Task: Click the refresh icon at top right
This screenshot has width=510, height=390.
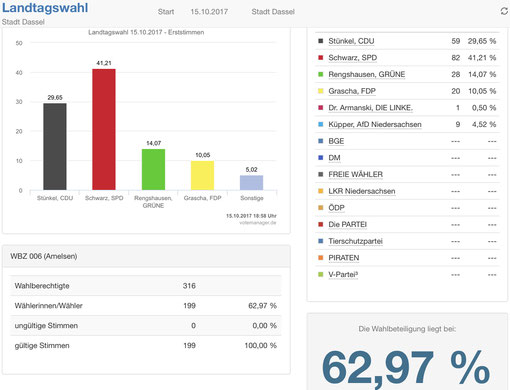Action: pos(504,11)
